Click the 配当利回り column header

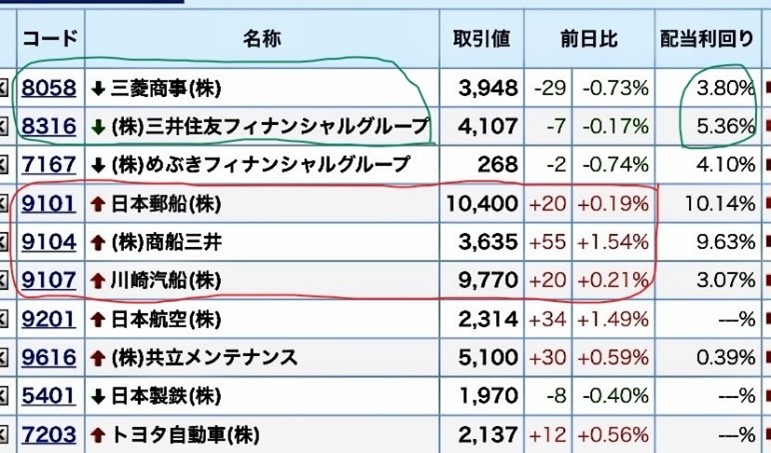(x=706, y=39)
